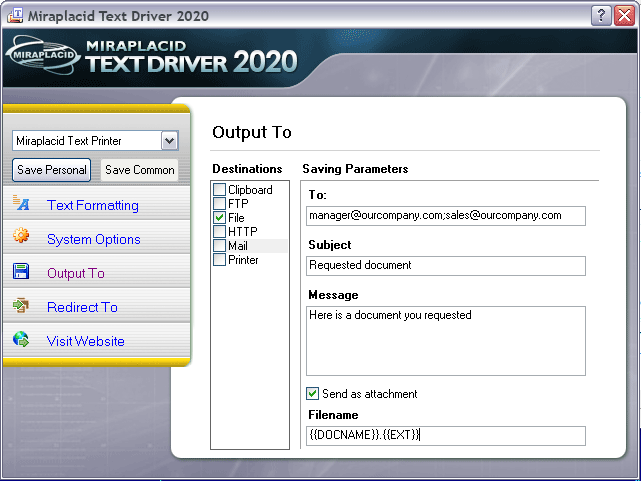This screenshot has width=641, height=481.
Task: Open the System Options section
Action: click(94, 239)
